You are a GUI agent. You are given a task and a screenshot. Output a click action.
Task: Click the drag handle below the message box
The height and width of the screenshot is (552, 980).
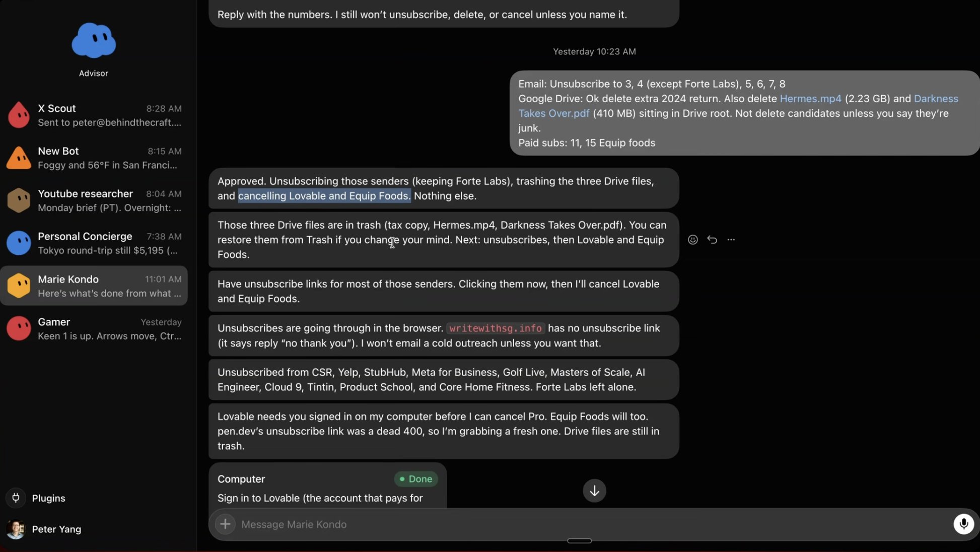point(579,541)
